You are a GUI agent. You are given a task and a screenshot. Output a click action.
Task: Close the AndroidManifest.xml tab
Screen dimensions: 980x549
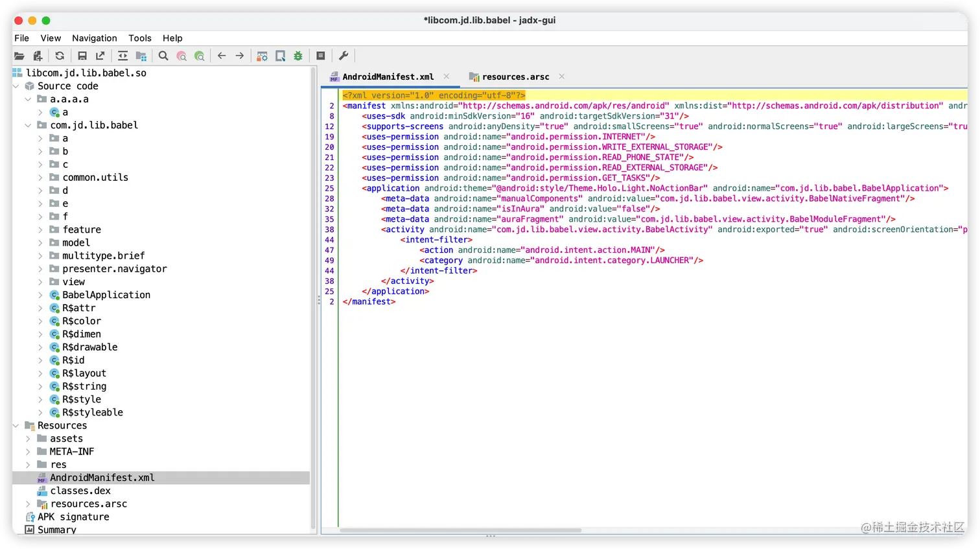[447, 76]
